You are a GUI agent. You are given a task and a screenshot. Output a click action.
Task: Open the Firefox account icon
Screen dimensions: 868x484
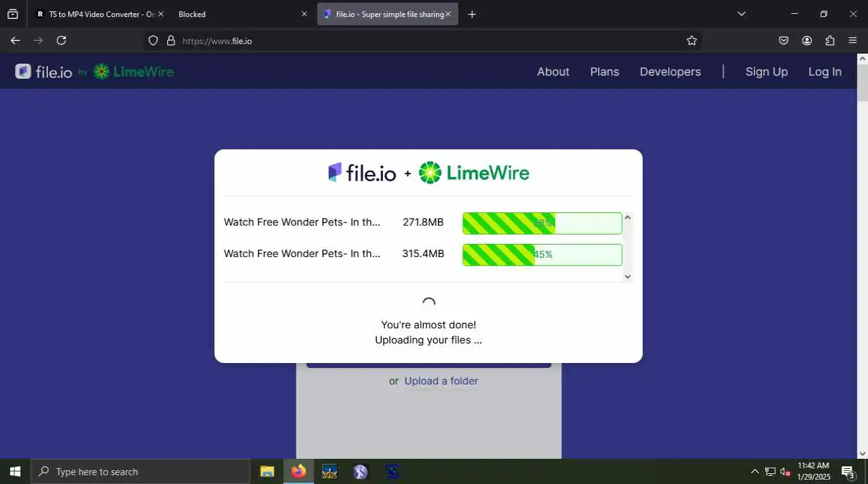[807, 40]
